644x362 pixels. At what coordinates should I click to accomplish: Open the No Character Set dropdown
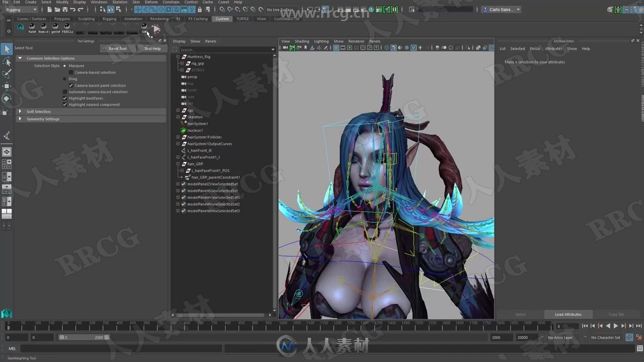[x=606, y=337]
